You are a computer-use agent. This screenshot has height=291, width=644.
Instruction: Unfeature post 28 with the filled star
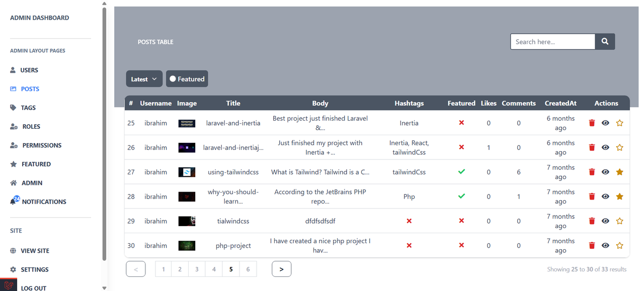(x=619, y=197)
